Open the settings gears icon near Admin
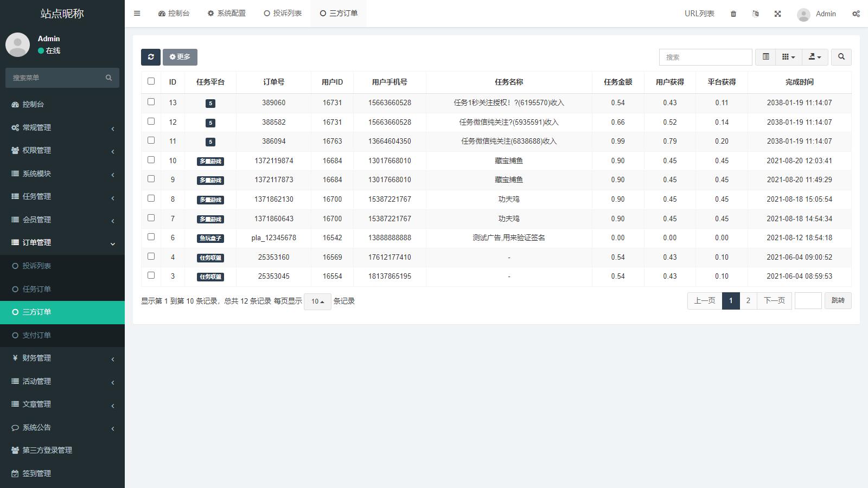The width and height of the screenshot is (868, 488). click(x=856, y=14)
